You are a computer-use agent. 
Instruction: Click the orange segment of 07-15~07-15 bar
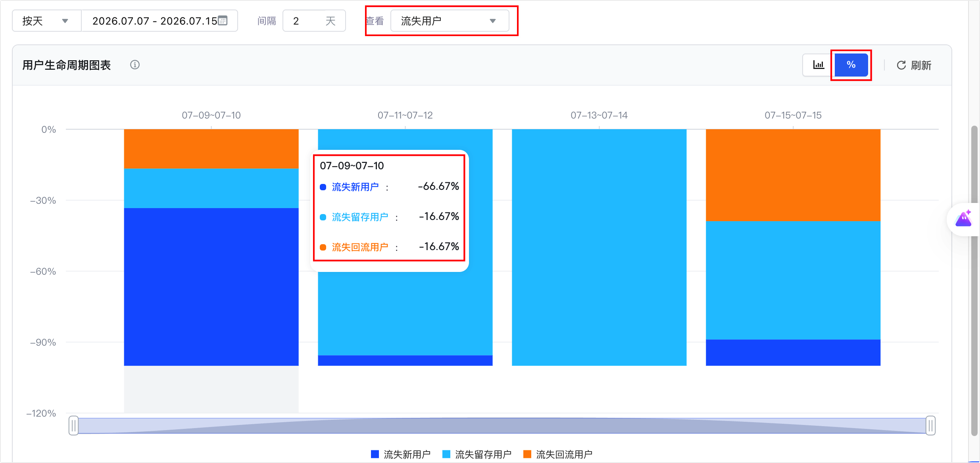[793, 175]
